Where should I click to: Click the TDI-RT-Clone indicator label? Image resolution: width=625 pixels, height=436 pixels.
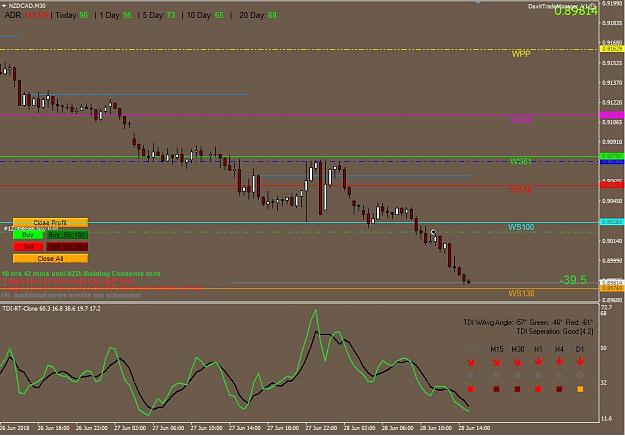click(x=51, y=308)
